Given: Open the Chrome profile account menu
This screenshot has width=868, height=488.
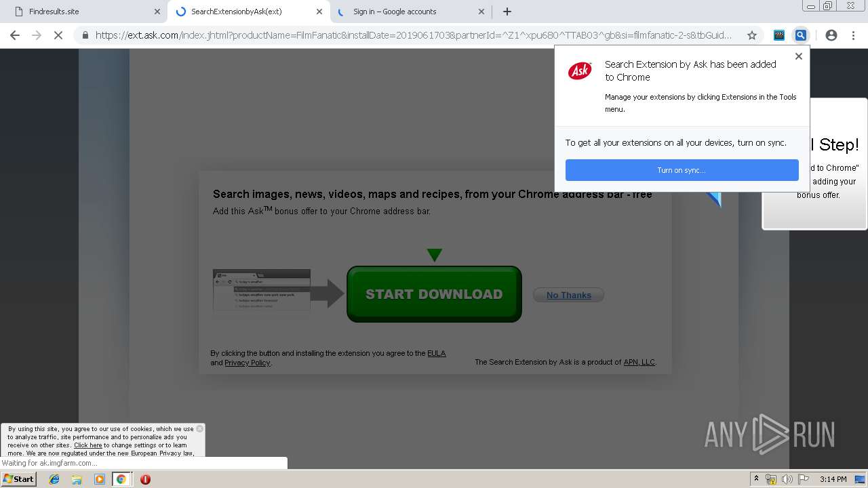Looking at the screenshot, I should click(831, 35).
